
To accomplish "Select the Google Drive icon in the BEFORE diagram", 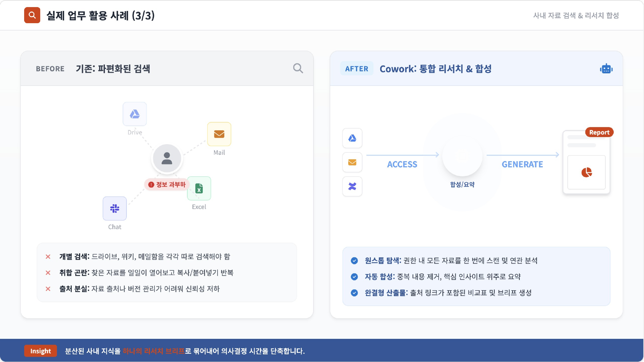I will (x=135, y=114).
